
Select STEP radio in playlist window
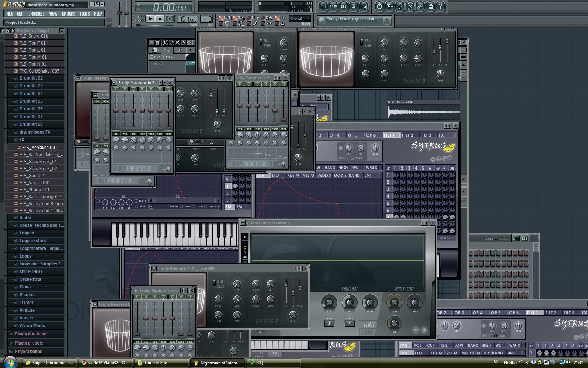152,57
